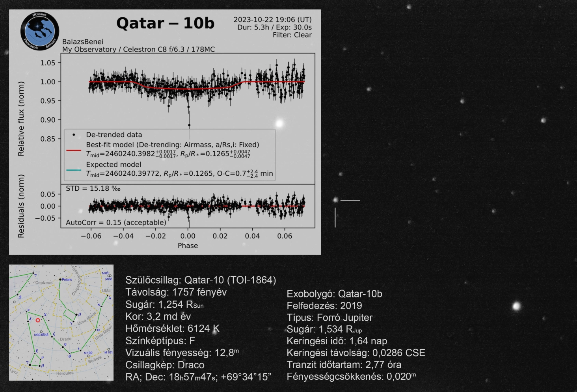Select the Filter: Clear text in header

coord(292,35)
